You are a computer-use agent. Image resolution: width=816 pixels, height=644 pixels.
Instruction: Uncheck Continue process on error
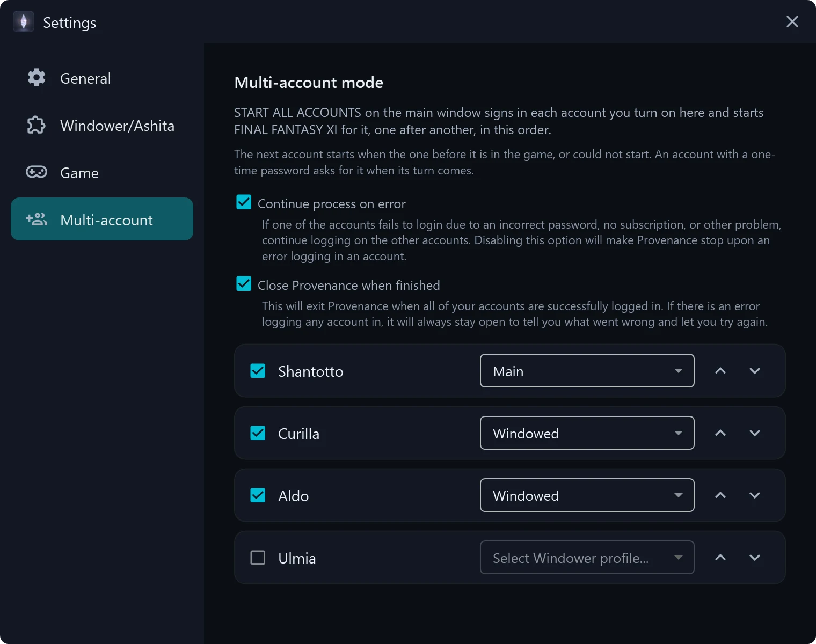(244, 202)
